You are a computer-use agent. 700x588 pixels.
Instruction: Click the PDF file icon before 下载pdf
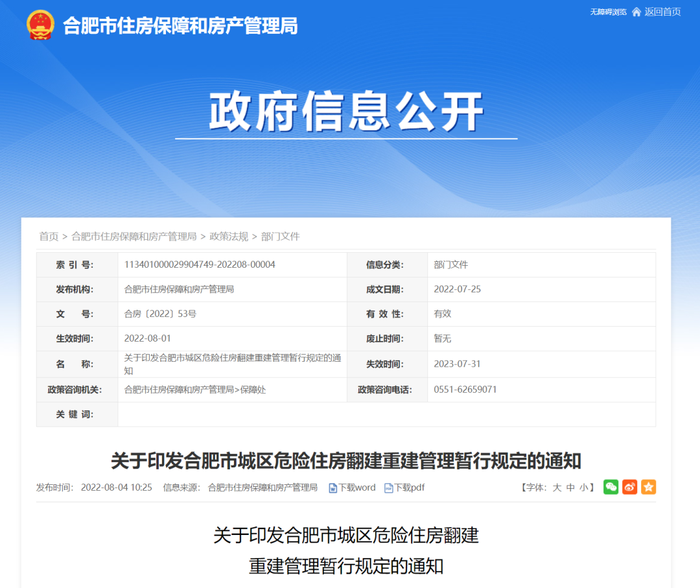tap(388, 488)
